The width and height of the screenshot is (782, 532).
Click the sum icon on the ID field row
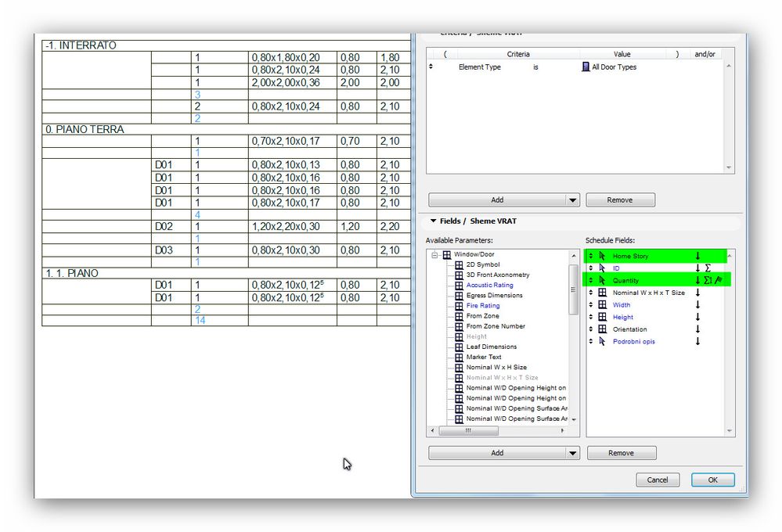point(708,268)
